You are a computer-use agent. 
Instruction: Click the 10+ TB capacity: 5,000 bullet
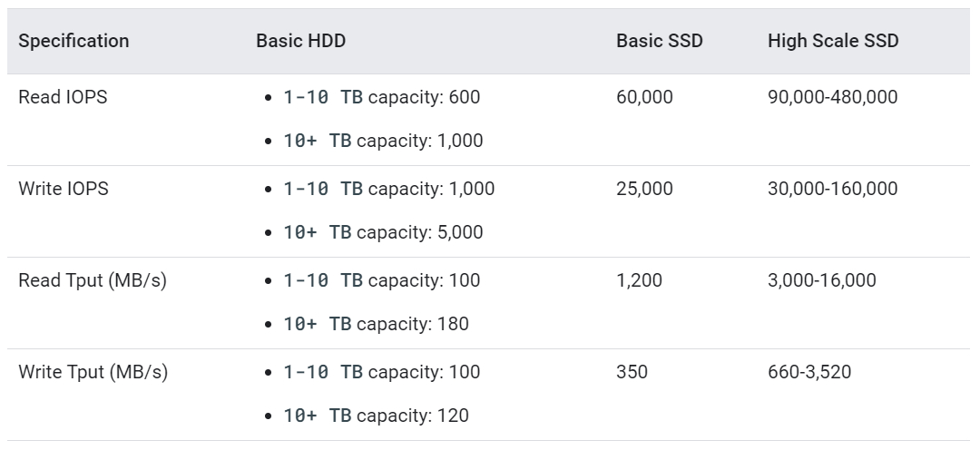coord(383,232)
